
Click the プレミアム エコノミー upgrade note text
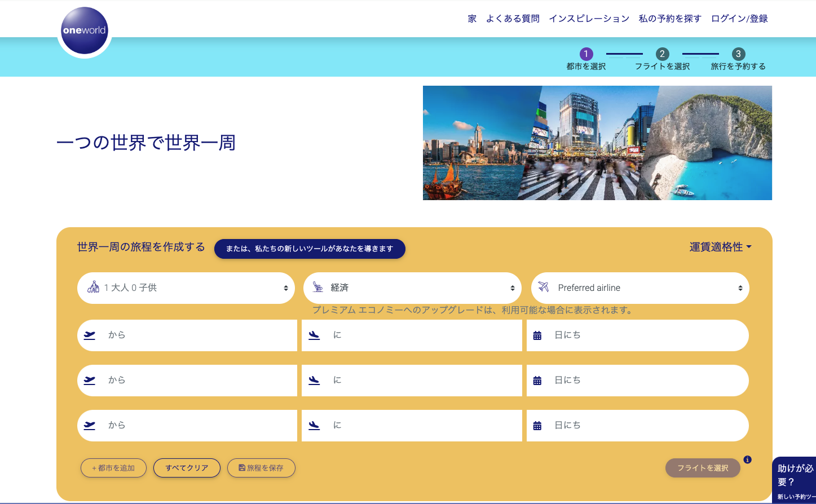pos(473,310)
